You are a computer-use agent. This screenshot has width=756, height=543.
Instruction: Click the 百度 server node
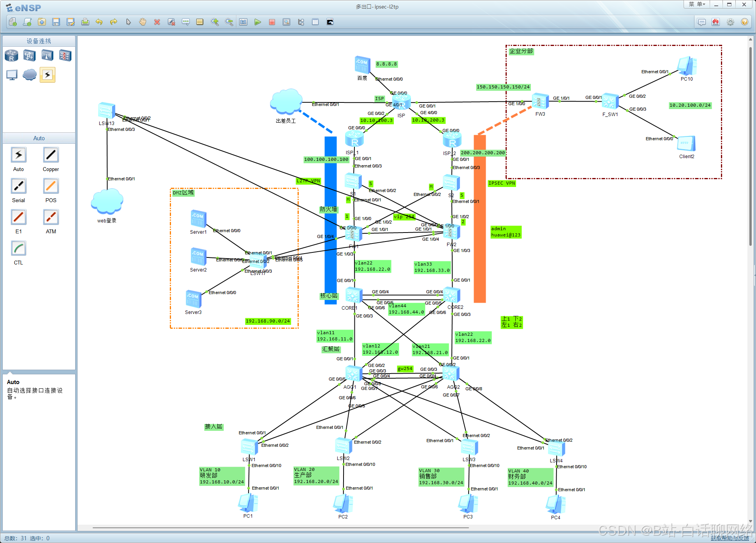[x=362, y=65]
